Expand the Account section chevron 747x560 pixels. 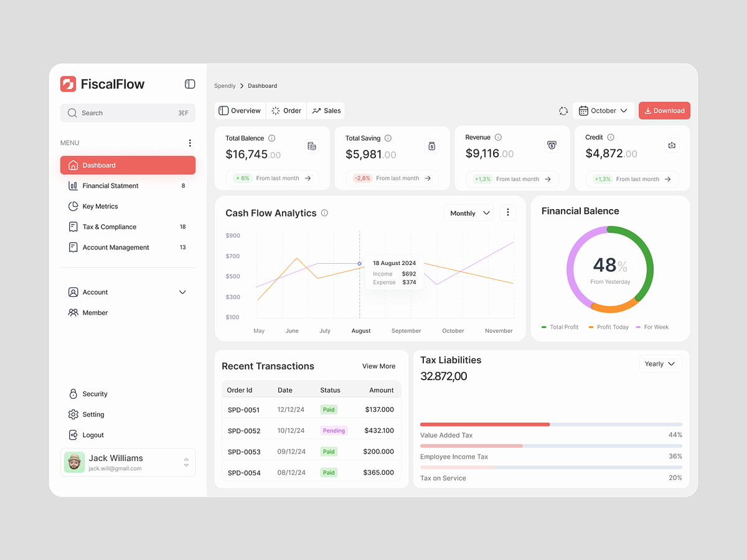click(x=182, y=292)
